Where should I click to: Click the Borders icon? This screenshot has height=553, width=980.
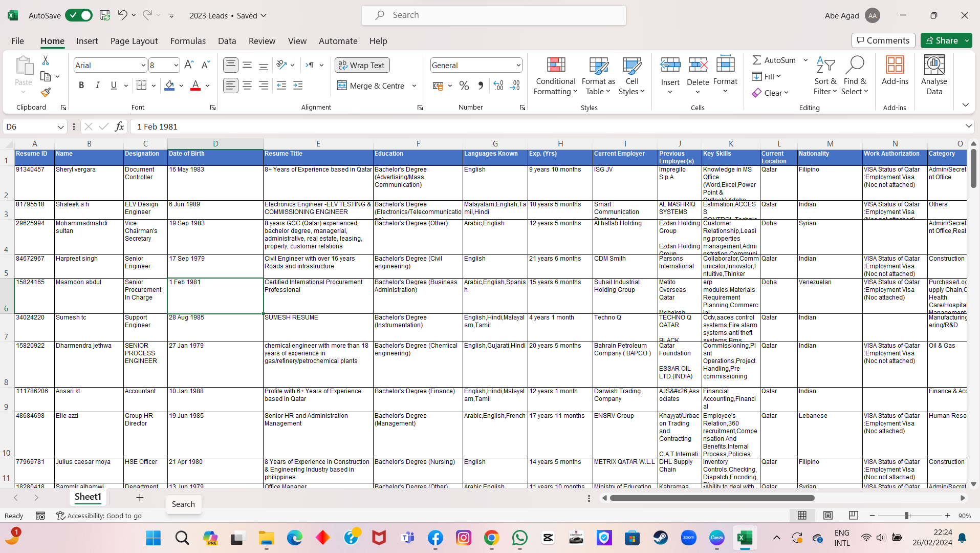pos(142,86)
